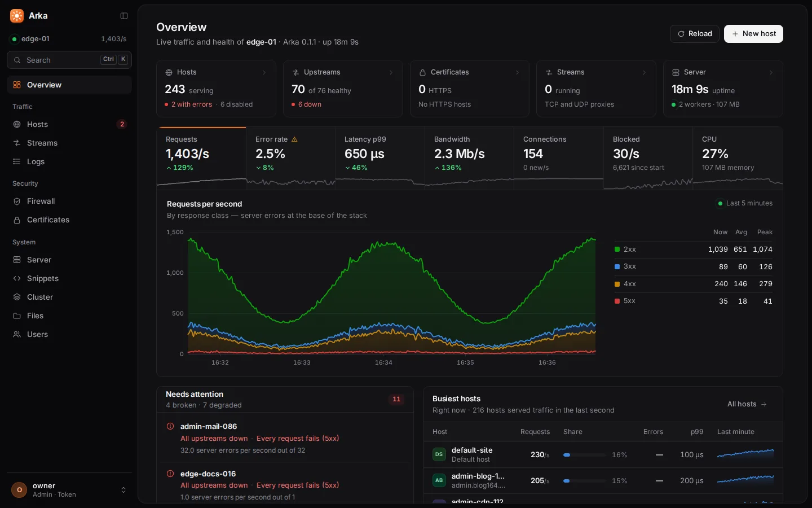The image size is (812, 508).
Task: Click the alert icon beside edge-docs-016
Action: click(170, 474)
